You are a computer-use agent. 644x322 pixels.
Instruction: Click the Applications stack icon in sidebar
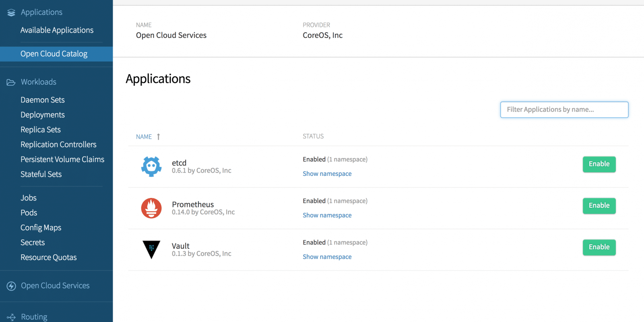pyautogui.click(x=11, y=12)
